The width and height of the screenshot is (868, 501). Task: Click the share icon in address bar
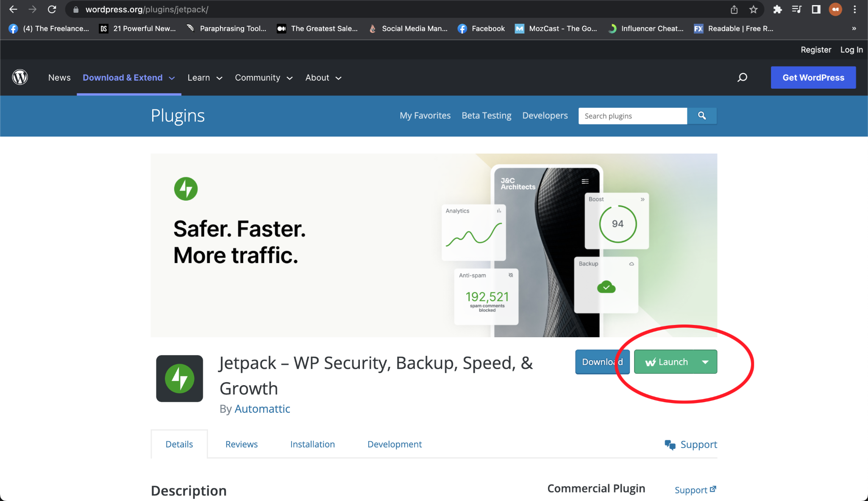(x=734, y=9)
